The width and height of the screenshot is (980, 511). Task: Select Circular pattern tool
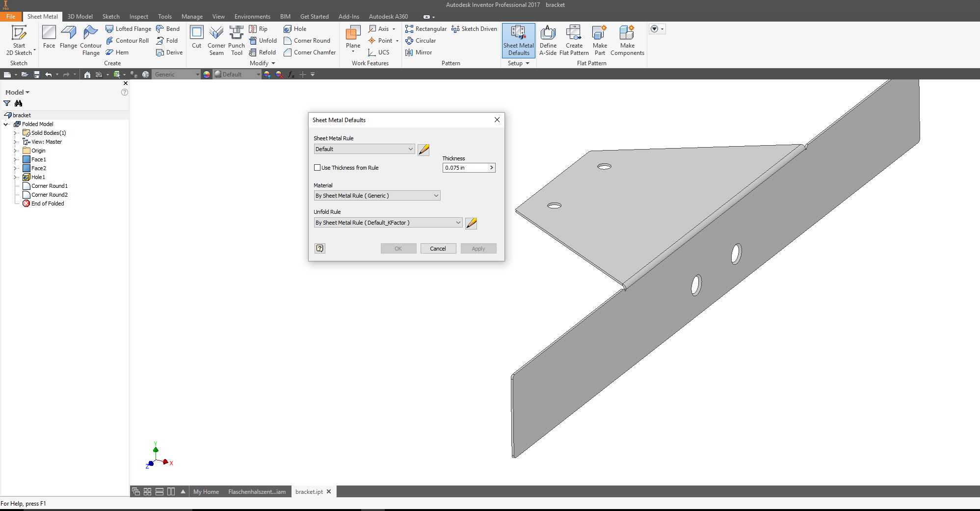point(421,41)
